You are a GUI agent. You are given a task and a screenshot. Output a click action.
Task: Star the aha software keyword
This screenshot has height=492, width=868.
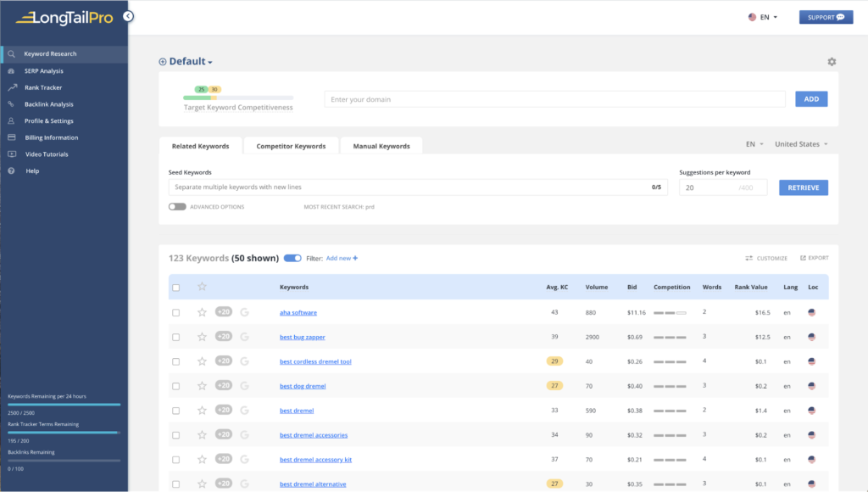point(202,312)
